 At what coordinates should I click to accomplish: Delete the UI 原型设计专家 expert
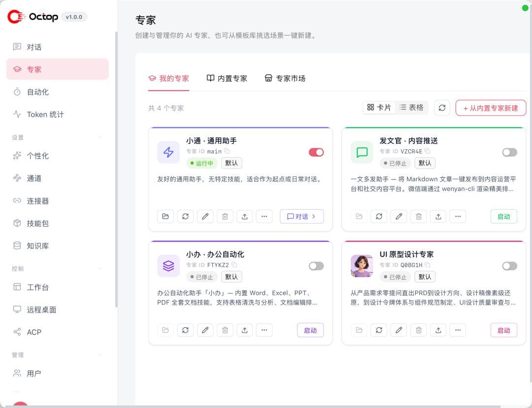[419, 330]
